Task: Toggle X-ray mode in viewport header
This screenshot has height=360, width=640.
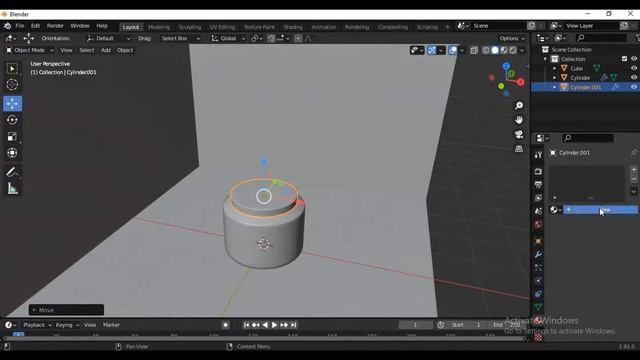Action: click(x=474, y=51)
